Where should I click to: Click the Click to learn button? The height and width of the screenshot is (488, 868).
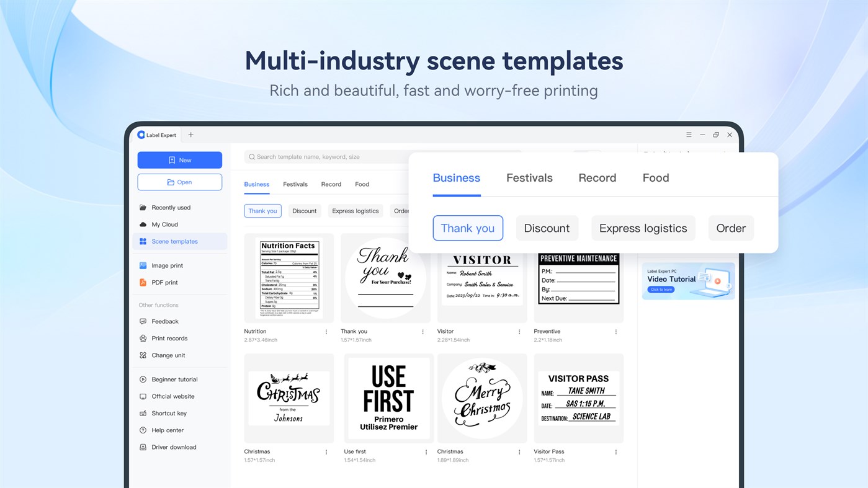coord(661,290)
